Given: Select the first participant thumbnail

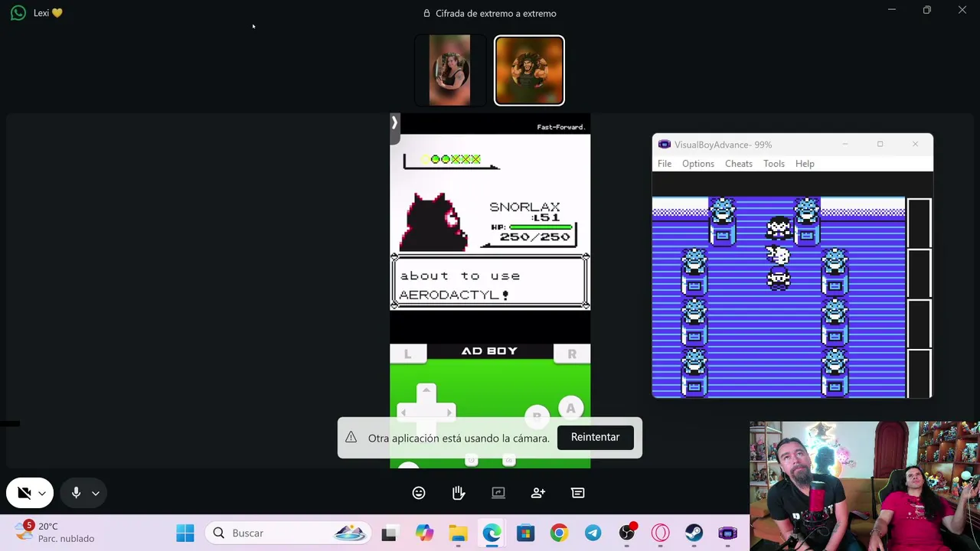Looking at the screenshot, I should click(449, 70).
